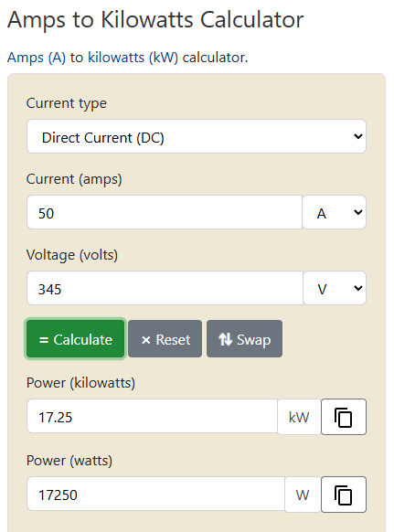
Task: Click the kW unit label
Action: coord(299,417)
